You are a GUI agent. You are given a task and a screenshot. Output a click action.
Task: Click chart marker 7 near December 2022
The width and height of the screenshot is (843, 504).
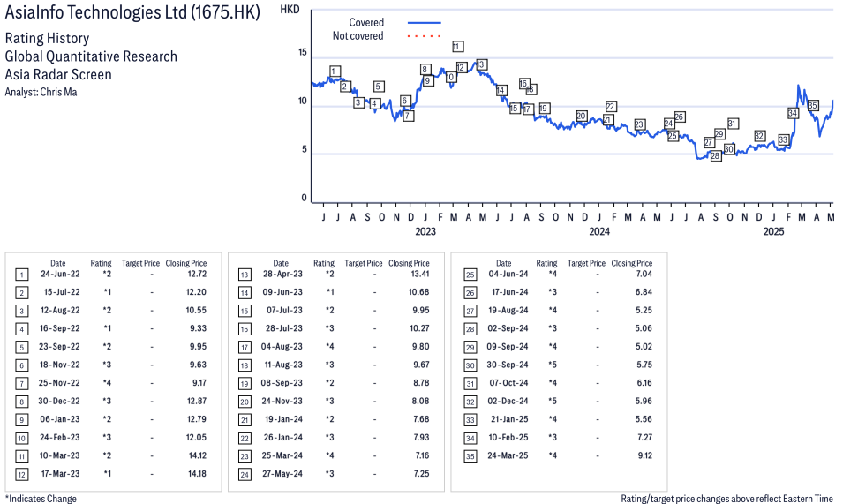pos(408,116)
